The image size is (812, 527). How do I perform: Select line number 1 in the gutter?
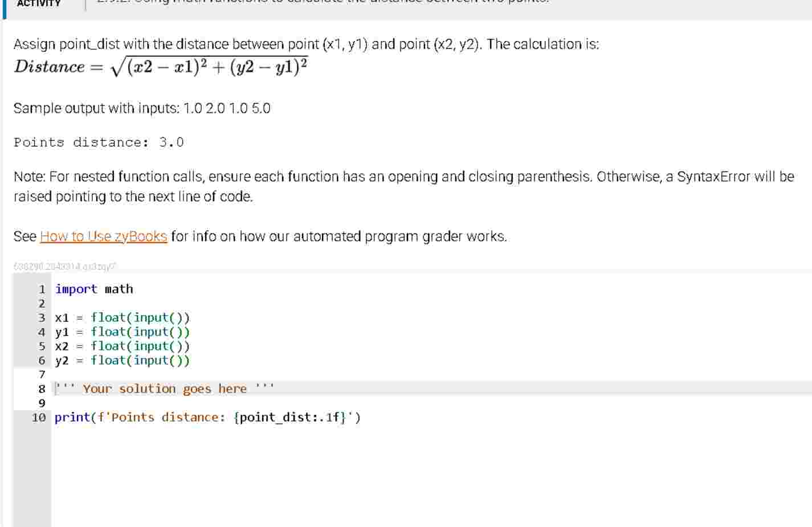[41, 289]
